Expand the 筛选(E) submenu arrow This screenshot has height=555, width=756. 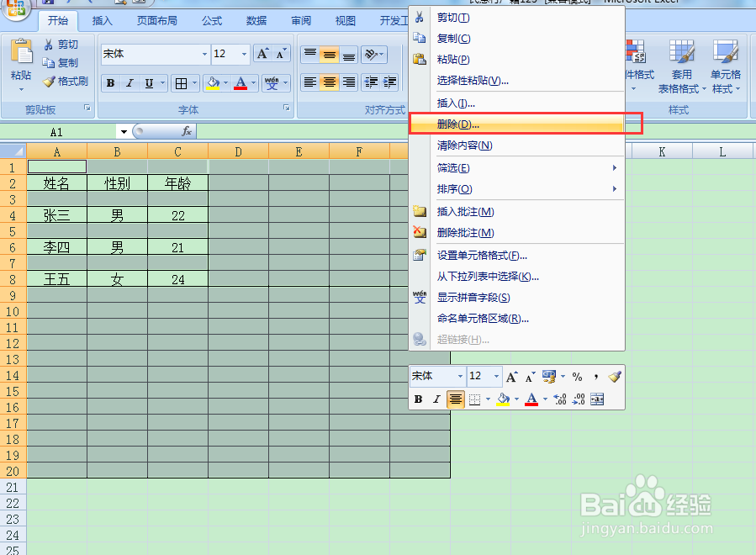click(614, 168)
